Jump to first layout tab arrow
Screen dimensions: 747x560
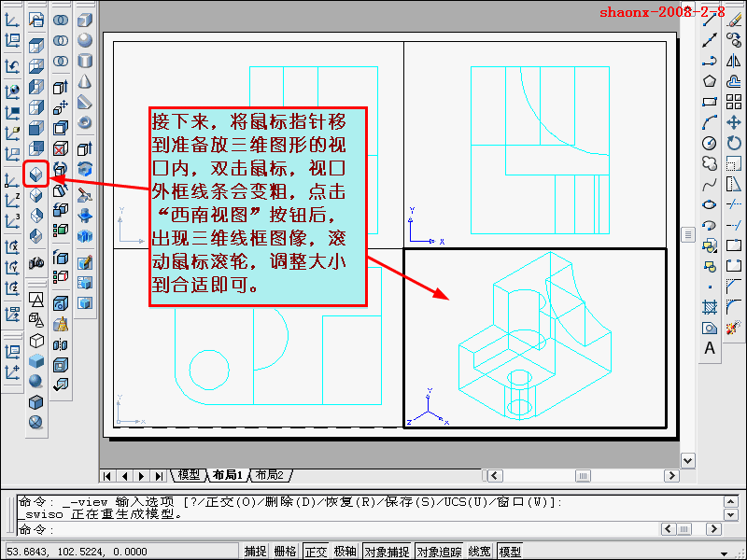tap(107, 476)
